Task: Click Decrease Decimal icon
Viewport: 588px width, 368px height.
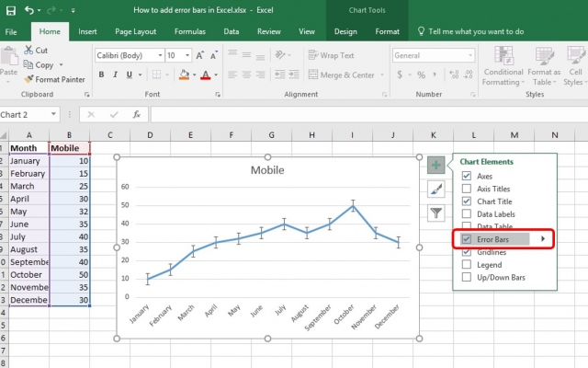Action: click(x=468, y=75)
